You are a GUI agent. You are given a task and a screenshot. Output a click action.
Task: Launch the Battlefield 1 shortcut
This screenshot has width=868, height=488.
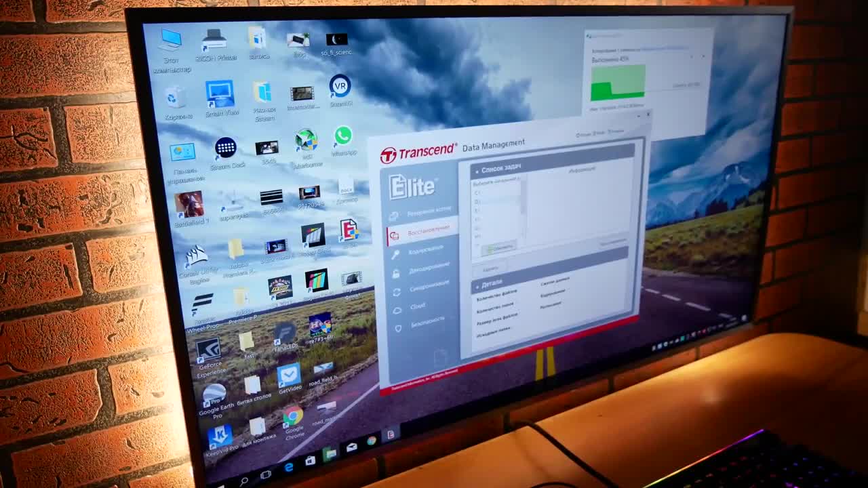[x=189, y=207]
